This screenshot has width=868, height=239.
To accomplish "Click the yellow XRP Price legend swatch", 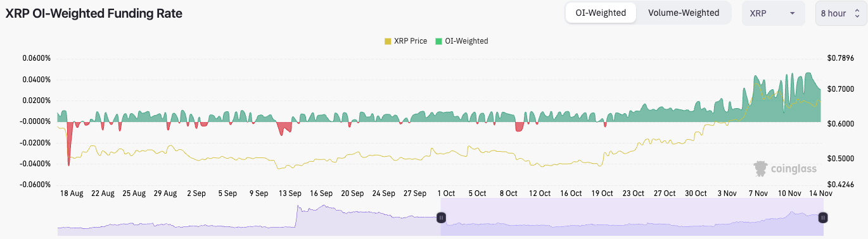I will (x=388, y=41).
